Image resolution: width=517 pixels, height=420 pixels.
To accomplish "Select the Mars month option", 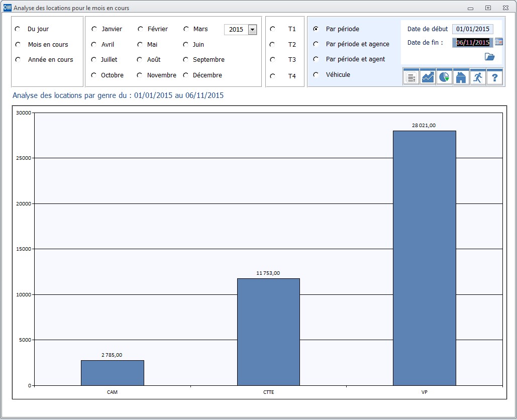I will click(x=186, y=29).
